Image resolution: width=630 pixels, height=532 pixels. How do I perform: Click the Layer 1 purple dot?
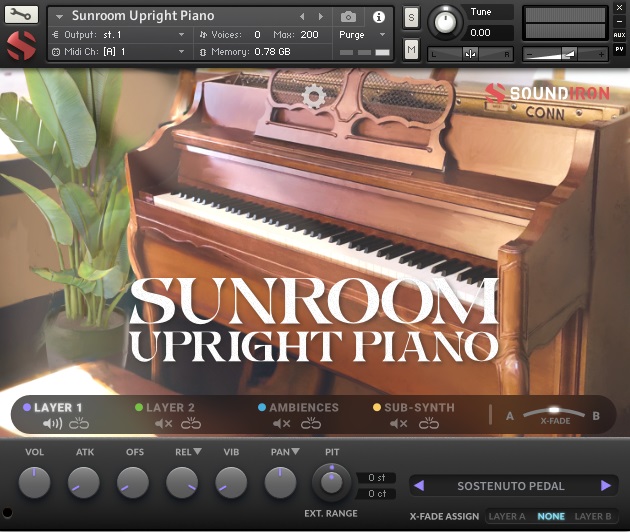27,407
